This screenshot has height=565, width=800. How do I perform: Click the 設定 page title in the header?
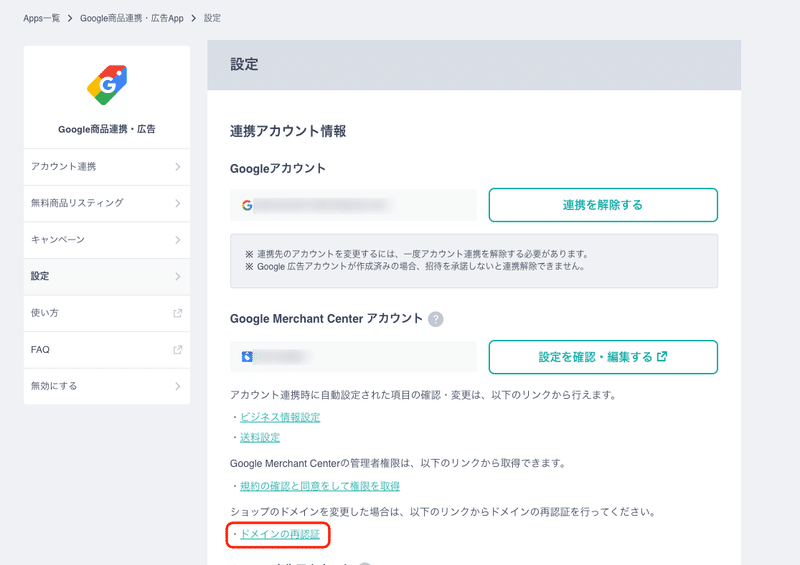click(244, 64)
